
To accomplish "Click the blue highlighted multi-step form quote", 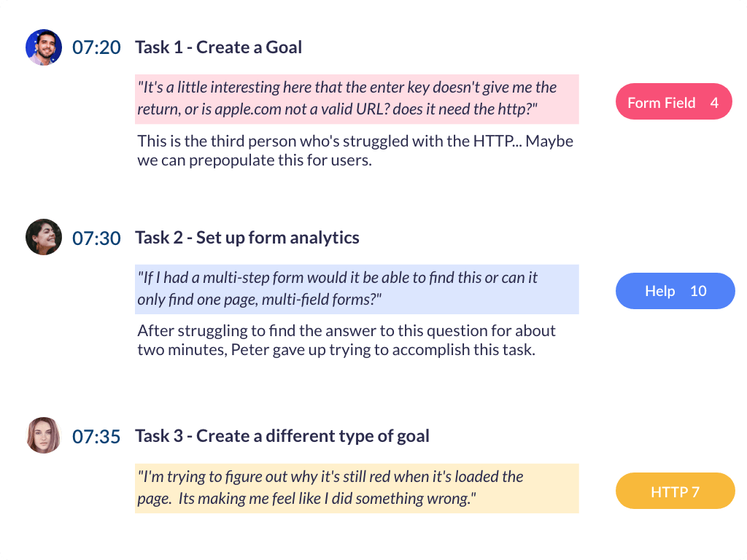I will (357, 289).
